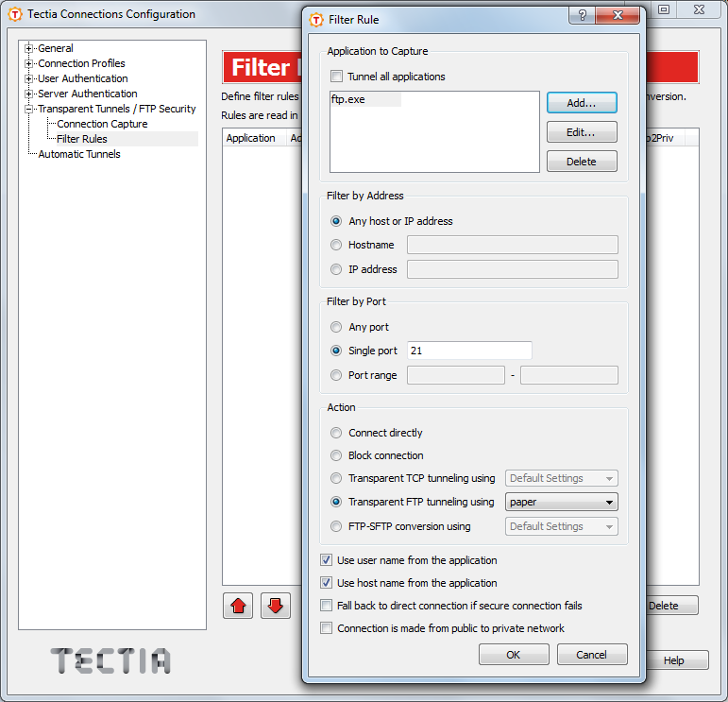Enable Tunnel all applications checkbox
728x702 pixels.
pos(336,77)
